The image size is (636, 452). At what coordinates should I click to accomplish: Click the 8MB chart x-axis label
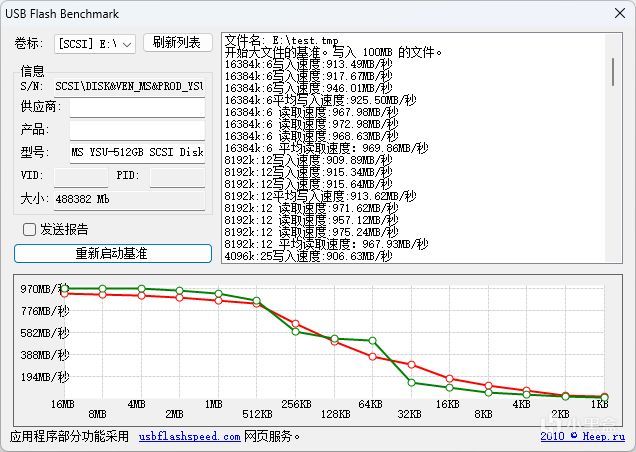click(x=97, y=414)
